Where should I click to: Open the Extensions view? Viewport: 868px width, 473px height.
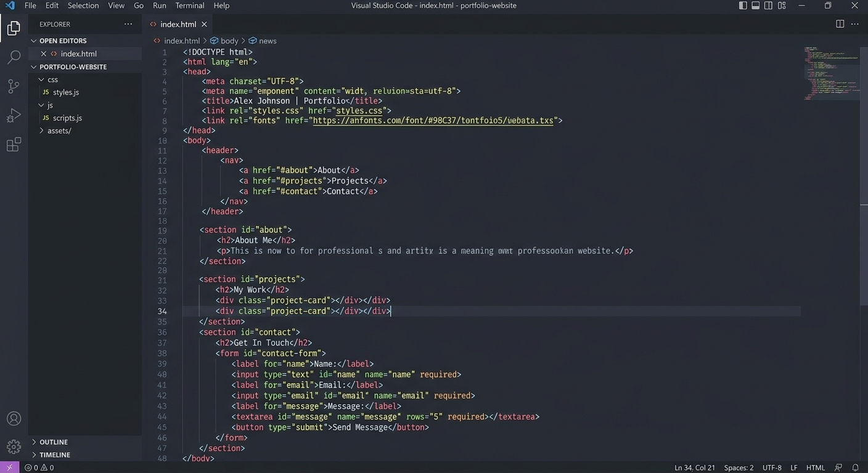(14, 144)
